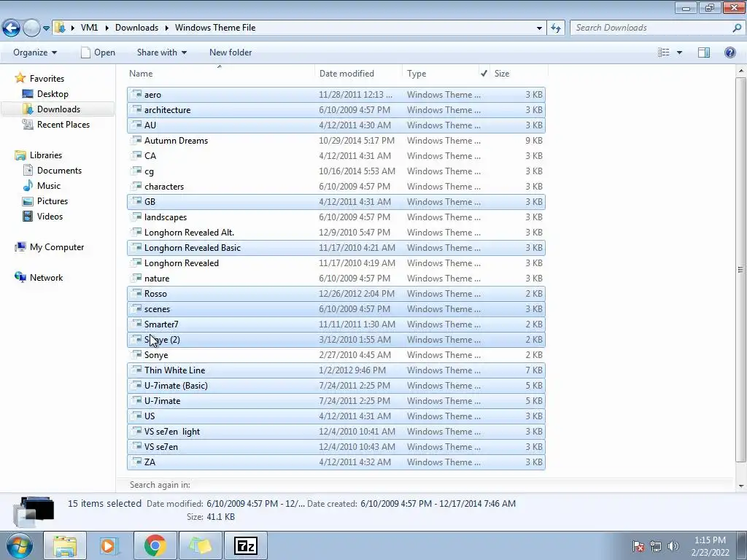Select Downloads in navigation pane
The height and width of the screenshot is (560, 747).
coord(58,109)
